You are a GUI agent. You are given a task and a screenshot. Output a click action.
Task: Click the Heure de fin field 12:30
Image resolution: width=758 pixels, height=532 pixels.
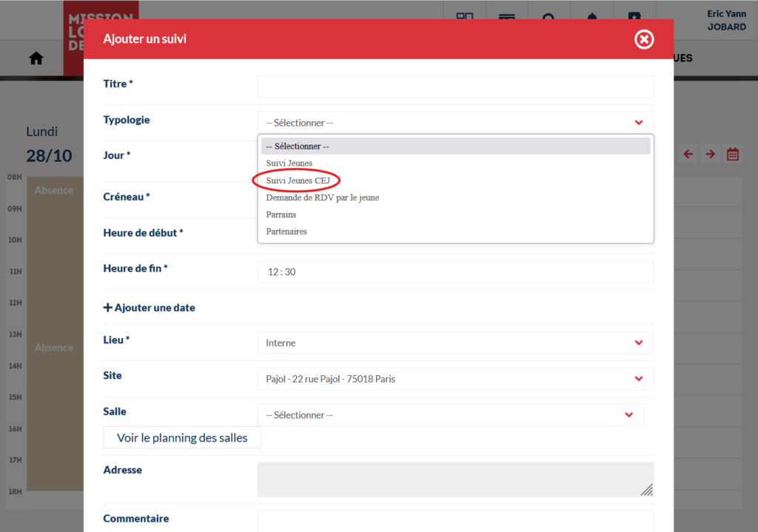click(455, 272)
